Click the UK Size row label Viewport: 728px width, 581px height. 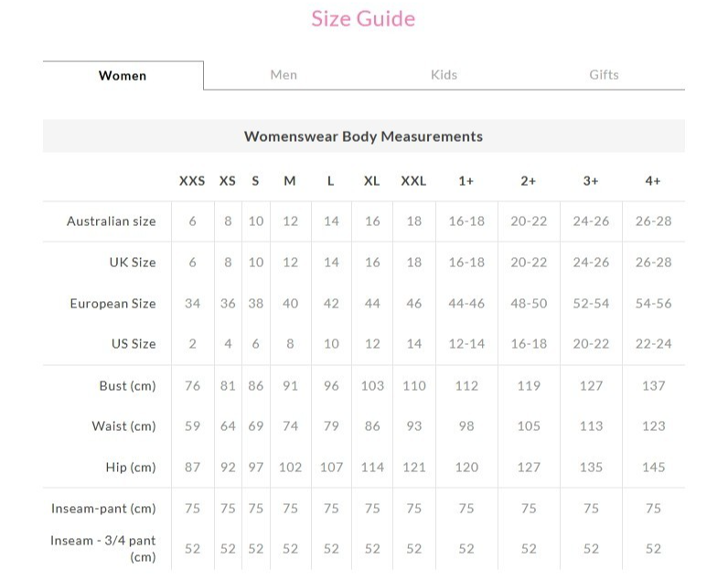(133, 263)
